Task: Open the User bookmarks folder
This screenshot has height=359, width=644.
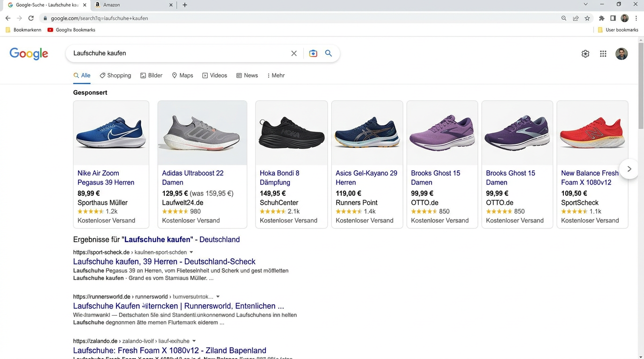Action: point(618,30)
